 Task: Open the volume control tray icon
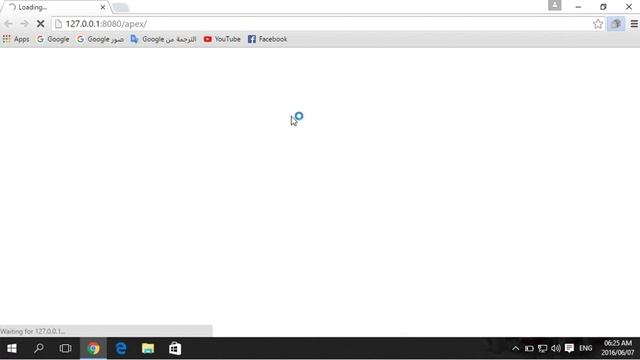point(556,349)
